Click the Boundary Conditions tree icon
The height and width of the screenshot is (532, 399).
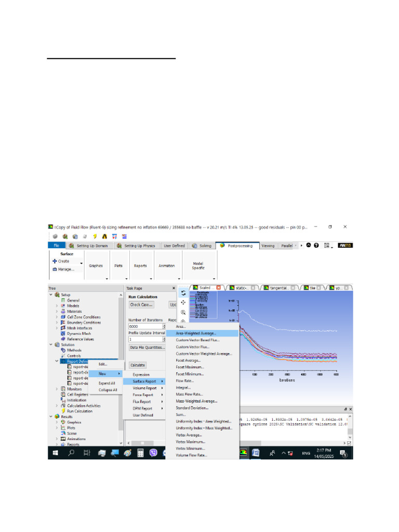(x=63, y=322)
